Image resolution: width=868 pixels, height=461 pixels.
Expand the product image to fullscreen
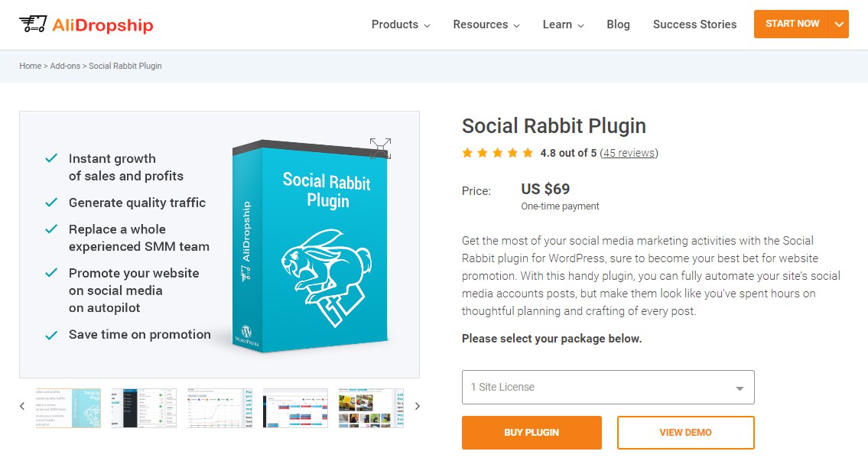point(380,148)
